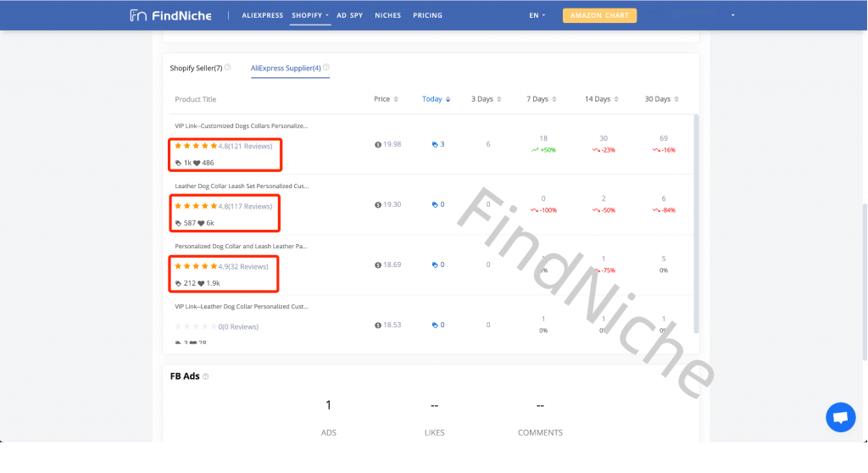Click the orders tag icon beside 212
The height and width of the screenshot is (473, 868).
178,284
